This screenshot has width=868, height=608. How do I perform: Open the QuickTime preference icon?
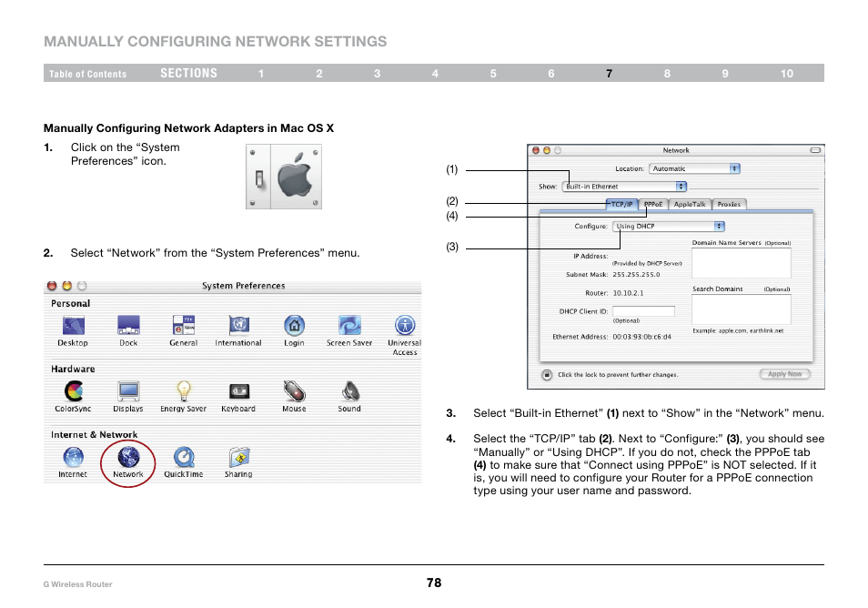(x=184, y=458)
